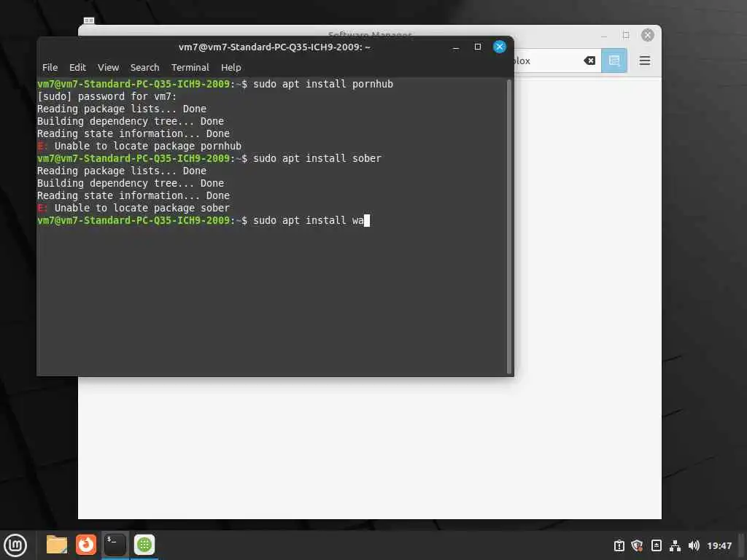Open the Files folder icon in taskbar
Image resolution: width=747 pixels, height=560 pixels.
coord(57,545)
